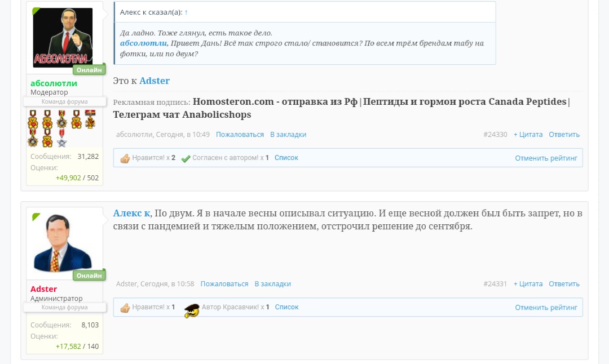This screenshot has width=609, height=364.
Task: Click абсолютли's medal awards row
Action: 62,127
